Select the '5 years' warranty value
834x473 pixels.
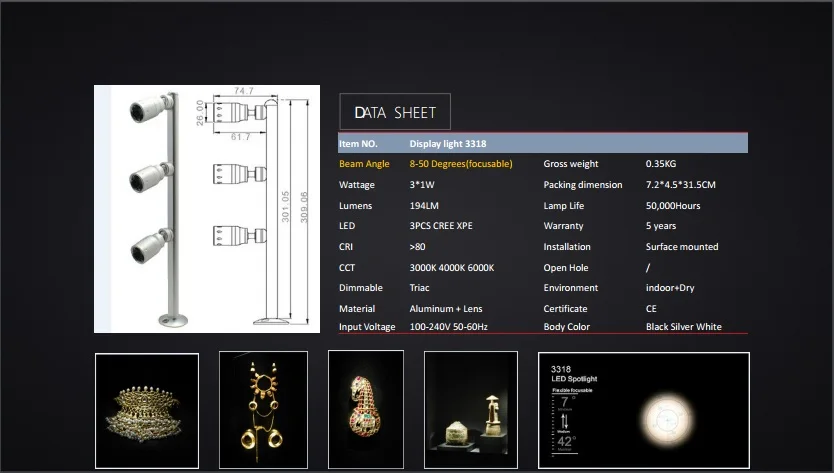pos(661,226)
